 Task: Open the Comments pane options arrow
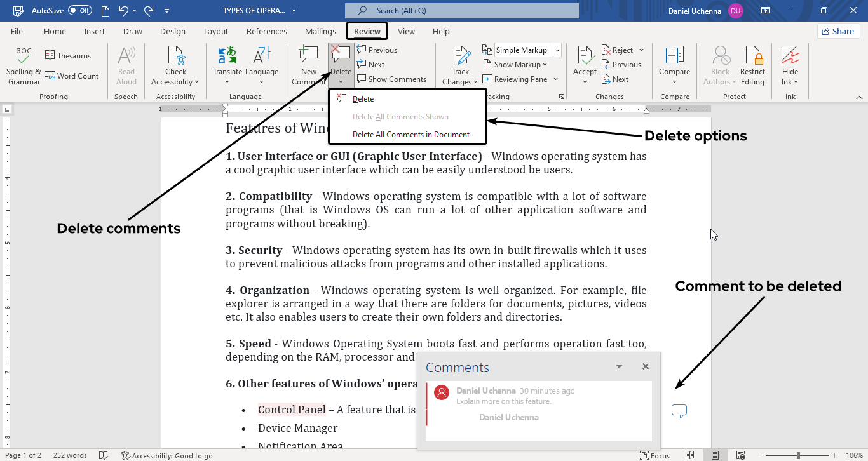pos(619,367)
